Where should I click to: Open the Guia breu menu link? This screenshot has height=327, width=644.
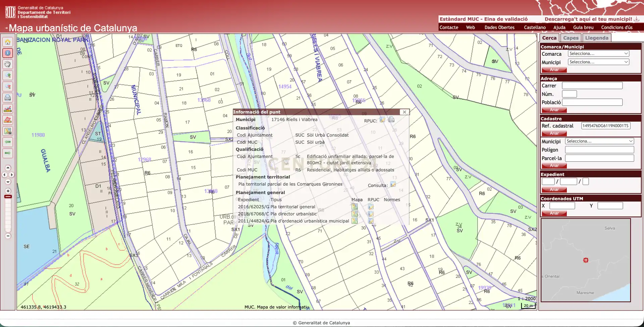pyautogui.click(x=583, y=28)
